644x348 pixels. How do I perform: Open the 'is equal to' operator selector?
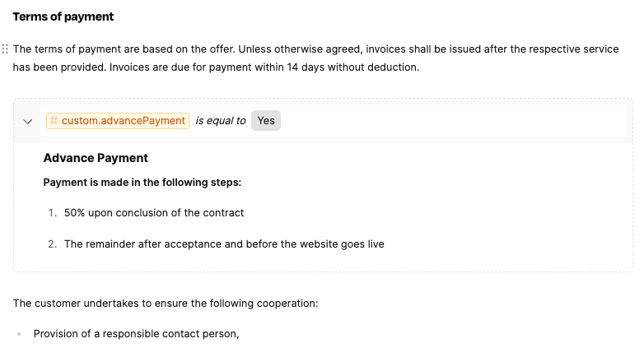click(x=221, y=121)
